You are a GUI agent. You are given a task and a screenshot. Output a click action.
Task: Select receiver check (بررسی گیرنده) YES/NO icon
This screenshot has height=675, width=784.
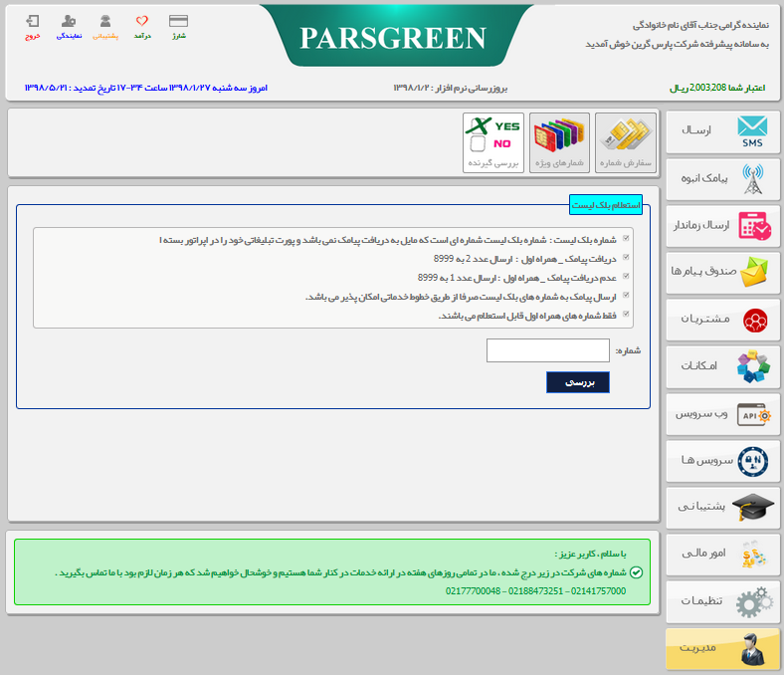(493, 142)
